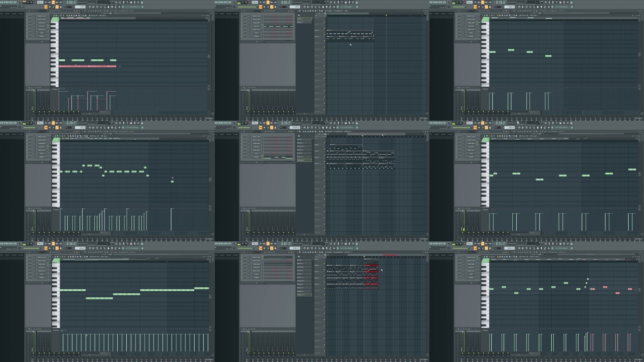Select the celli spicc channel button in the 0:10 frame

coord(471,26)
